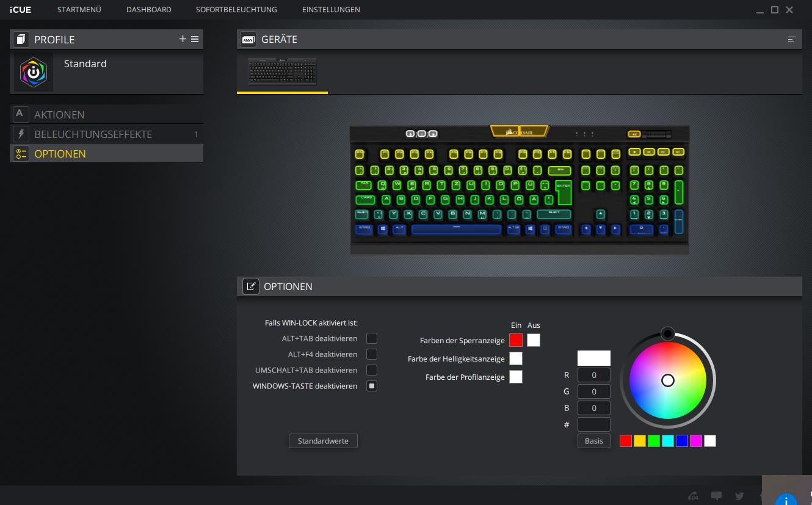Uncheck WINDOWS-TASTE deaktivieren checkbox
This screenshot has width=812, height=505.
[372, 386]
